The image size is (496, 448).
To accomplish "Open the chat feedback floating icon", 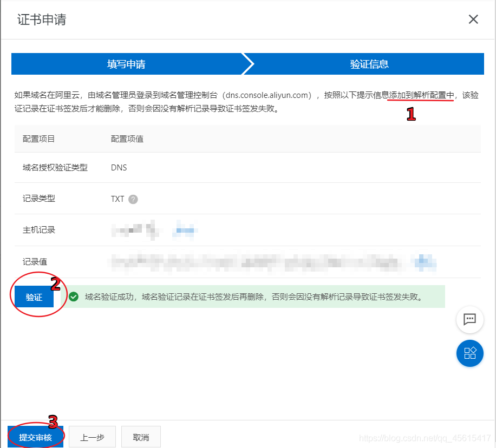I will point(469,319).
